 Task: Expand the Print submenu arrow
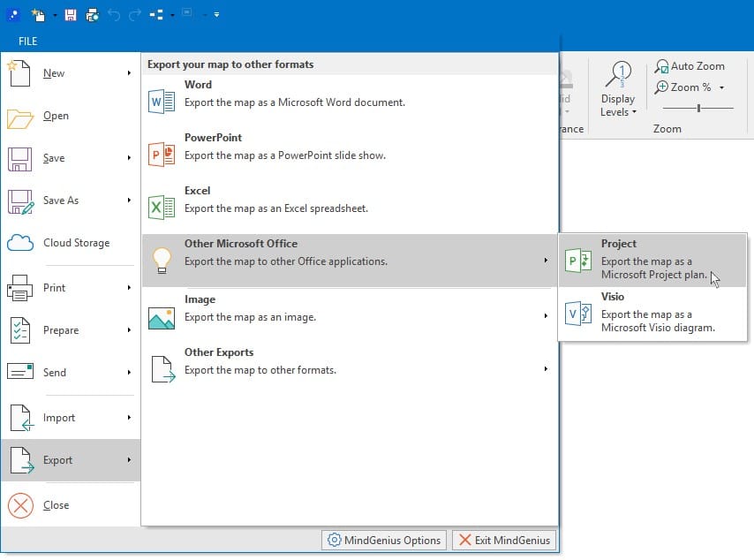pyautogui.click(x=129, y=288)
